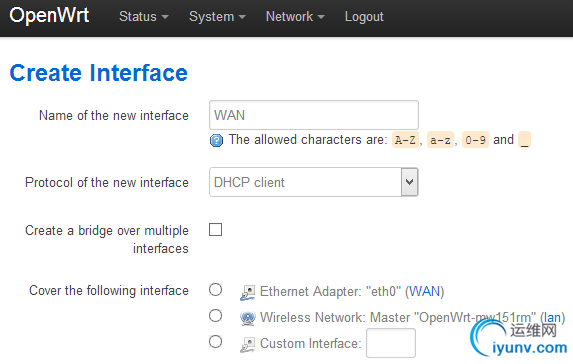Click the Custom Interface text box
The image size is (573, 364).
(x=391, y=343)
